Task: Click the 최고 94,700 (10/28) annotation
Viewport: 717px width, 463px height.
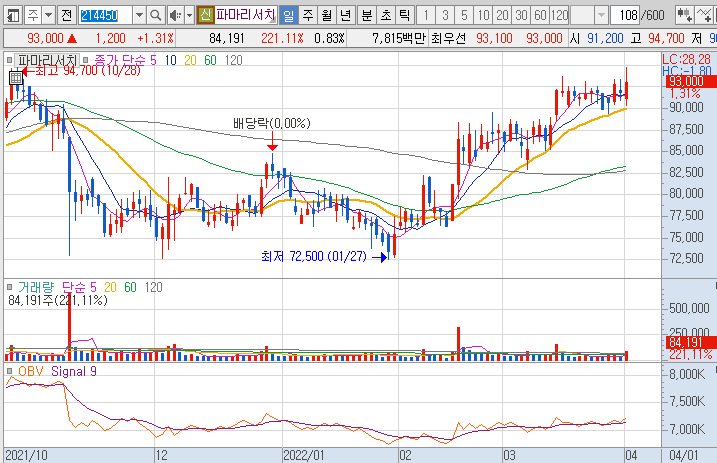Action: click(87, 70)
